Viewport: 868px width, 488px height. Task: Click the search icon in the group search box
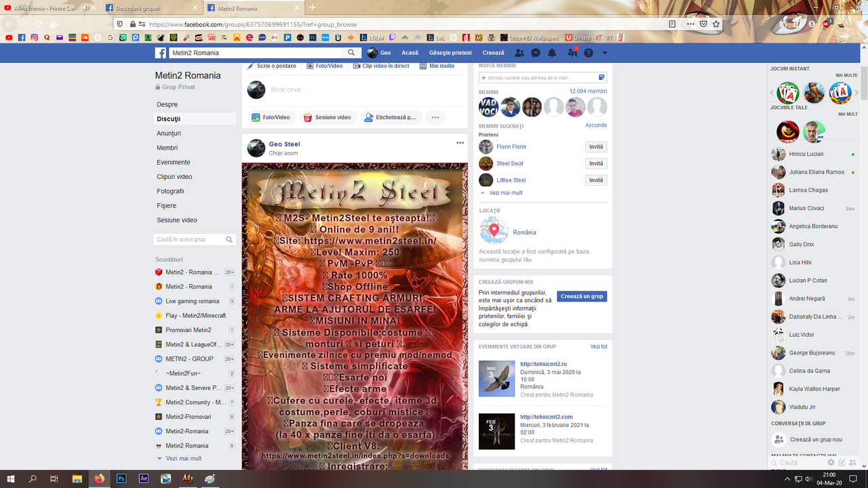point(230,239)
